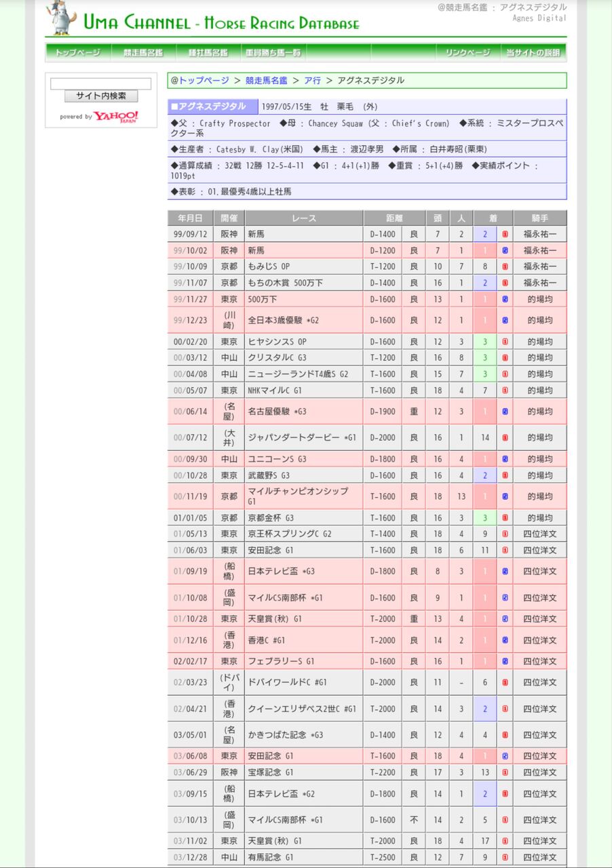Click the distance cell T-2500
Screen dimensions: 612x868
(x=383, y=858)
